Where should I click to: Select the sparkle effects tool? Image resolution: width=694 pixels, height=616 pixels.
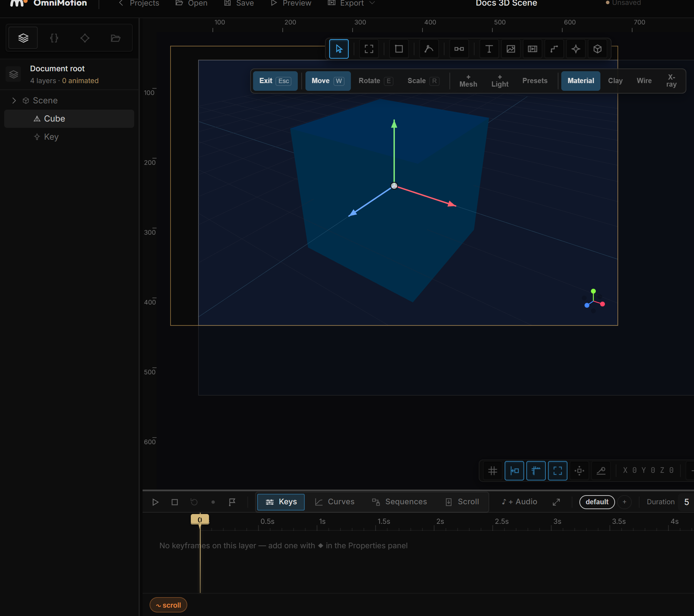(x=576, y=49)
